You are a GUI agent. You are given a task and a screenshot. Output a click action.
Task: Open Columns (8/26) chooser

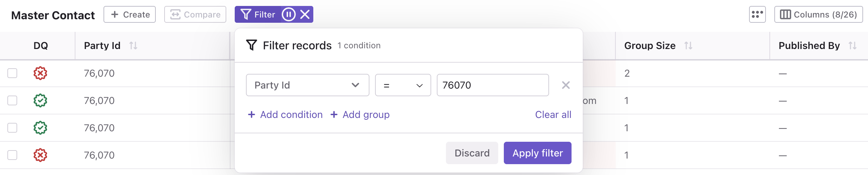click(819, 14)
